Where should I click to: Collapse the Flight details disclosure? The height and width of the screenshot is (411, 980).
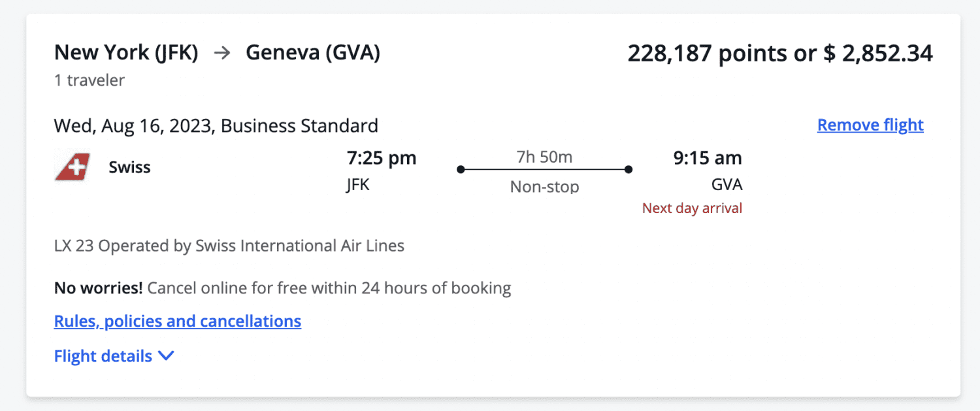pos(103,356)
